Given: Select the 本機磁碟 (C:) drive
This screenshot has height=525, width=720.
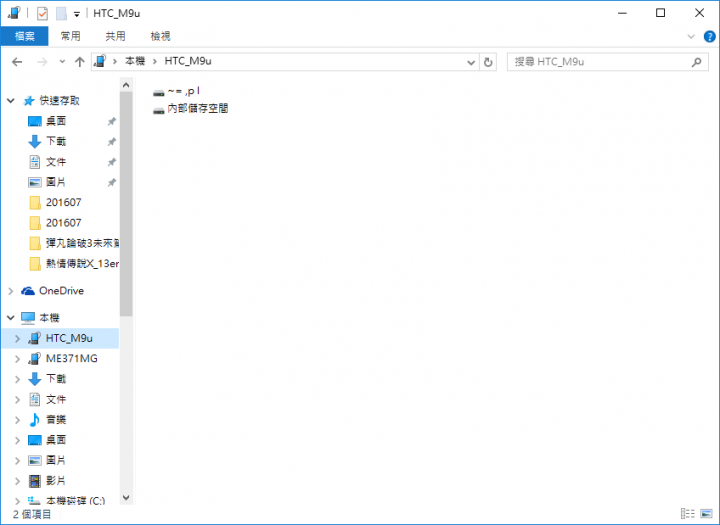Looking at the screenshot, I should click(x=75, y=500).
